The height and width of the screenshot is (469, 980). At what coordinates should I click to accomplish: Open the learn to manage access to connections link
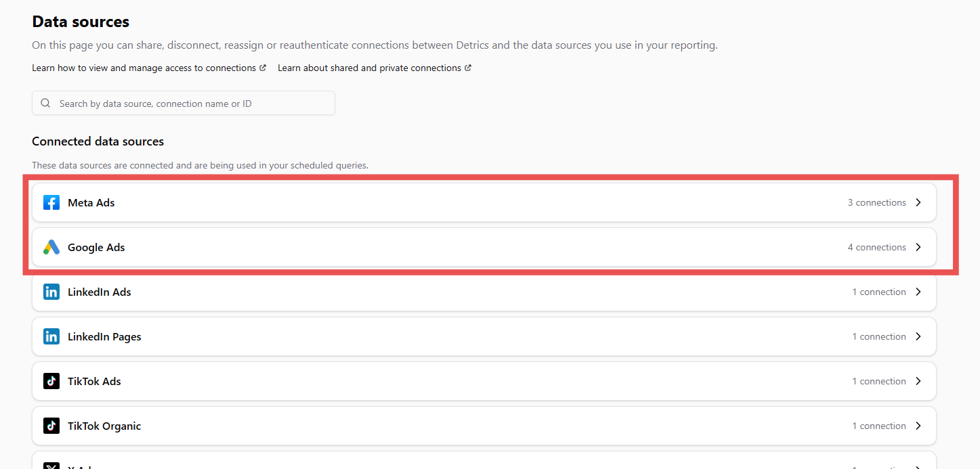[x=144, y=68]
